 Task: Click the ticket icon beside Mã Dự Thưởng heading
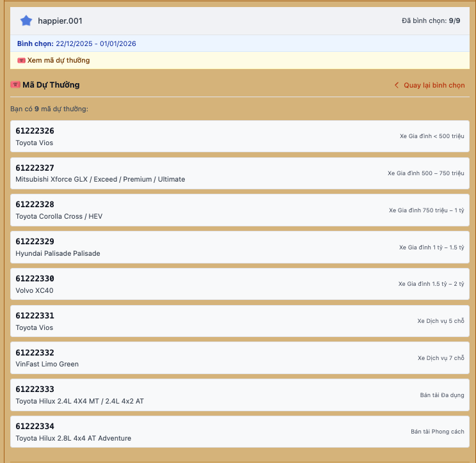pyautogui.click(x=15, y=84)
